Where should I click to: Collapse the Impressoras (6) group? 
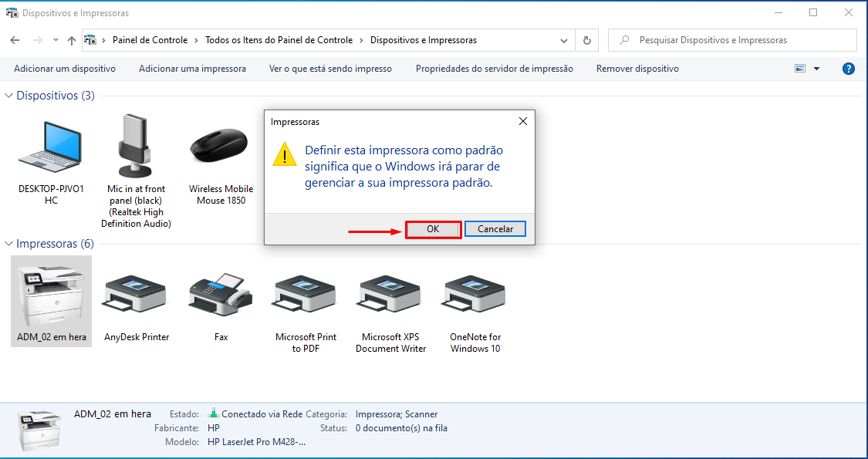tap(9, 244)
